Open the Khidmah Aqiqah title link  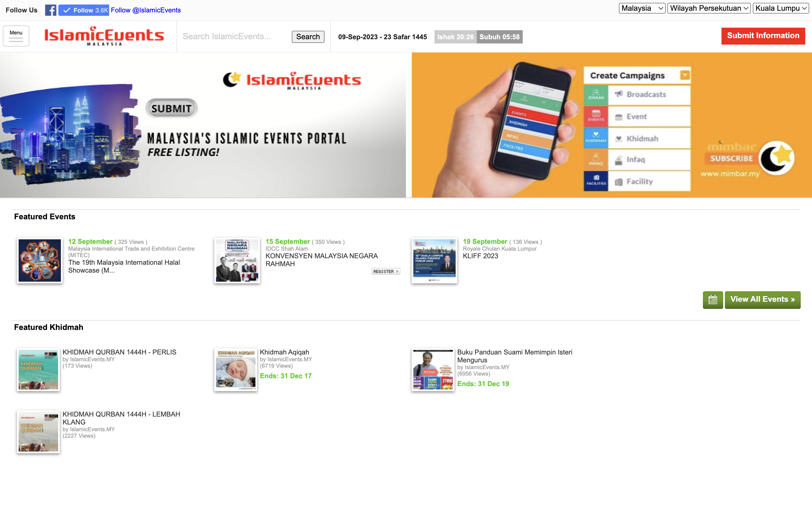pyautogui.click(x=284, y=352)
